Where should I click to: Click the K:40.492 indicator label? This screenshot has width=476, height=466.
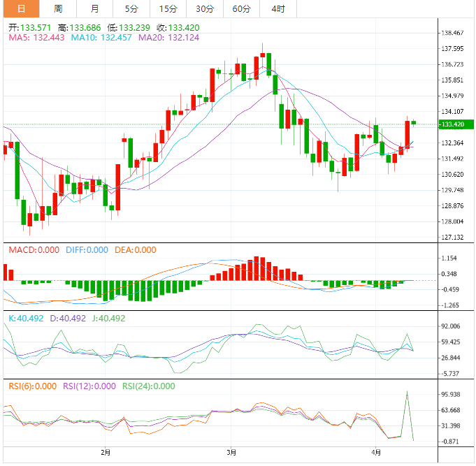[26, 319]
